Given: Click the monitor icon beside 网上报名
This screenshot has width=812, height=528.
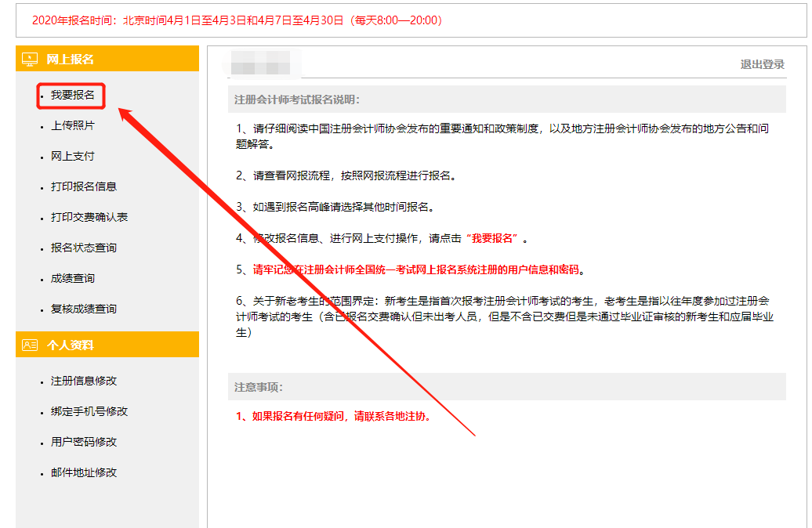Looking at the screenshot, I should [x=30, y=59].
